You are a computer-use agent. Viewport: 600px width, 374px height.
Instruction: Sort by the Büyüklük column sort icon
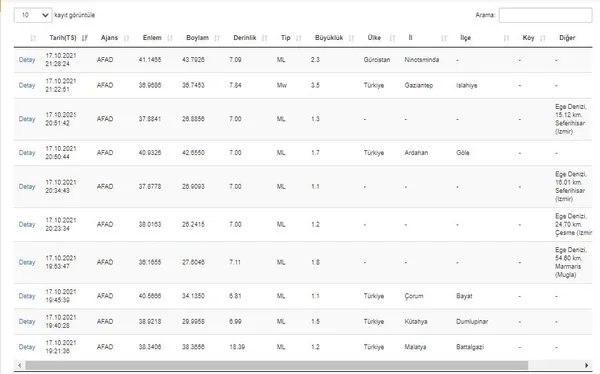pyautogui.click(x=351, y=38)
